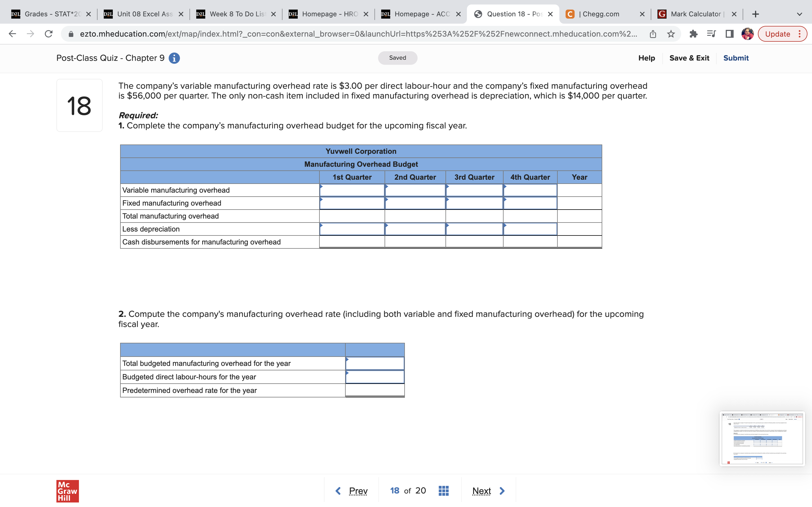Click the back navigation arrow
The image size is (812, 507).
tap(12, 34)
